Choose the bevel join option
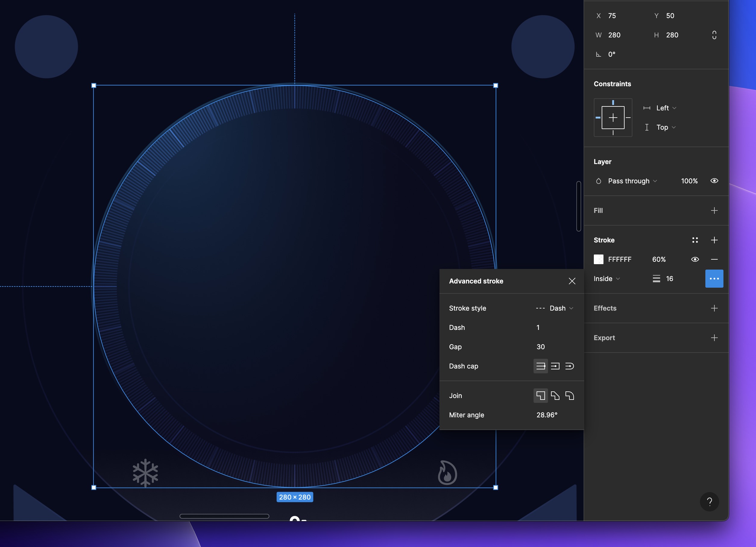Screen dimensions: 756x547 (x=555, y=396)
